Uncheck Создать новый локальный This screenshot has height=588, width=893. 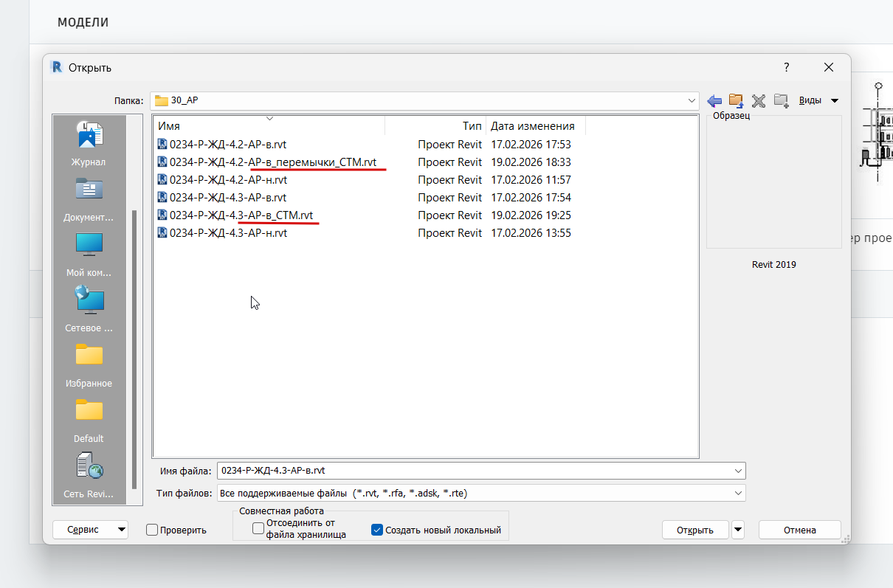pos(377,530)
